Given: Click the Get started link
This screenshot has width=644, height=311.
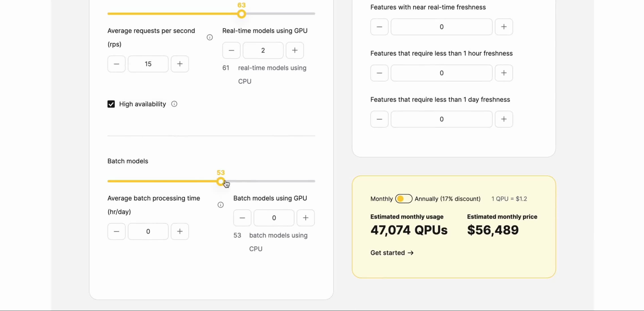Looking at the screenshot, I should pos(392,253).
